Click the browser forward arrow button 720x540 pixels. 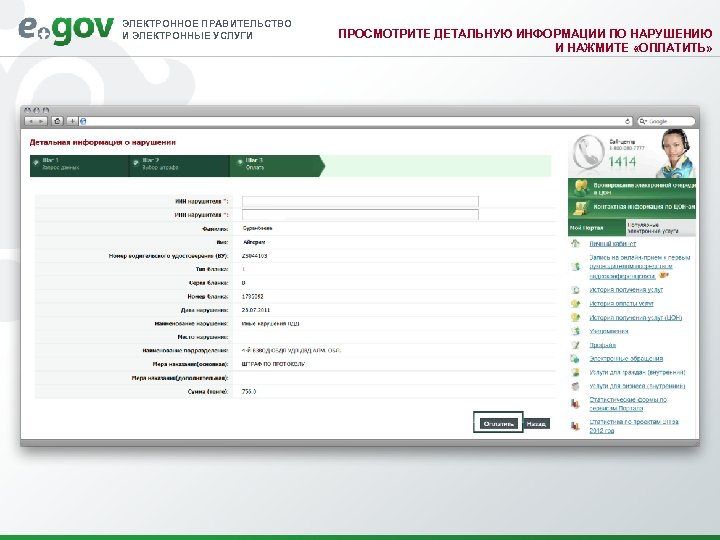(x=41, y=121)
